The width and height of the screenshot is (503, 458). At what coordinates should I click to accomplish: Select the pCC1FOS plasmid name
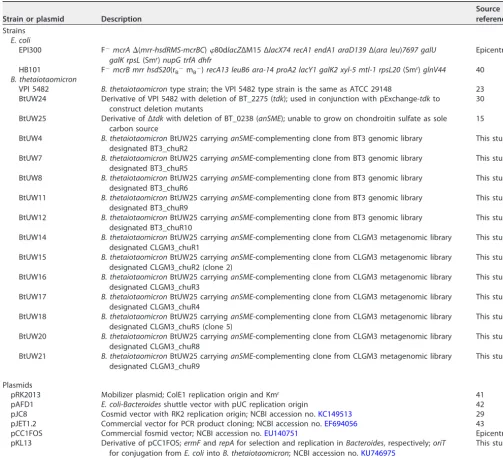26,433
